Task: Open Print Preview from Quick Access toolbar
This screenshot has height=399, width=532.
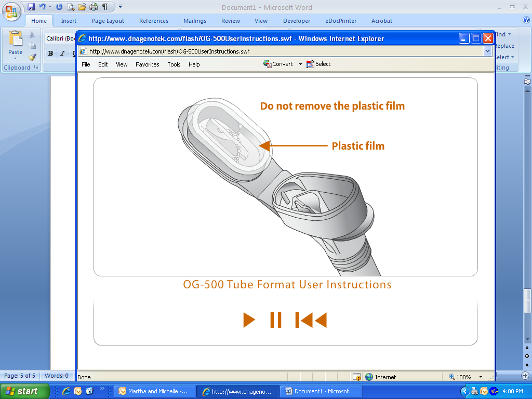Action: [71, 6]
